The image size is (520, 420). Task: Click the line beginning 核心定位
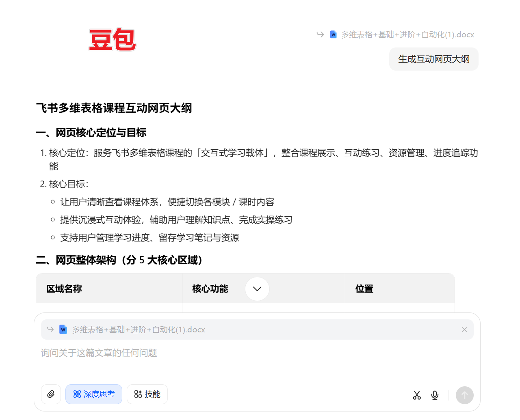(x=263, y=159)
